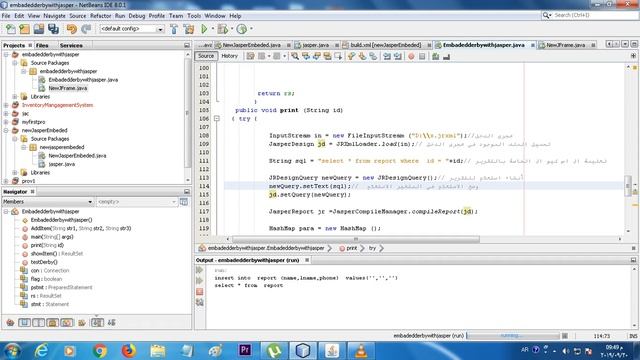Click the Clean and Build icon

point(189,29)
